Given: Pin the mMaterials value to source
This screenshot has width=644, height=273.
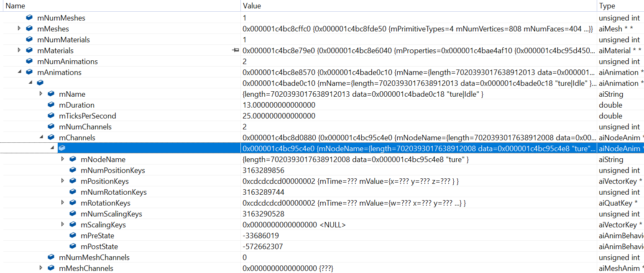Looking at the screenshot, I should (x=236, y=50).
